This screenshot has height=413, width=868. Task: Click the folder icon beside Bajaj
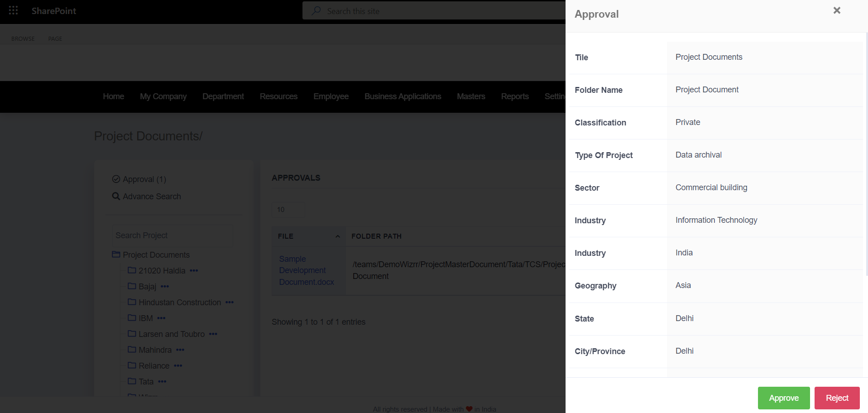coord(131,286)
